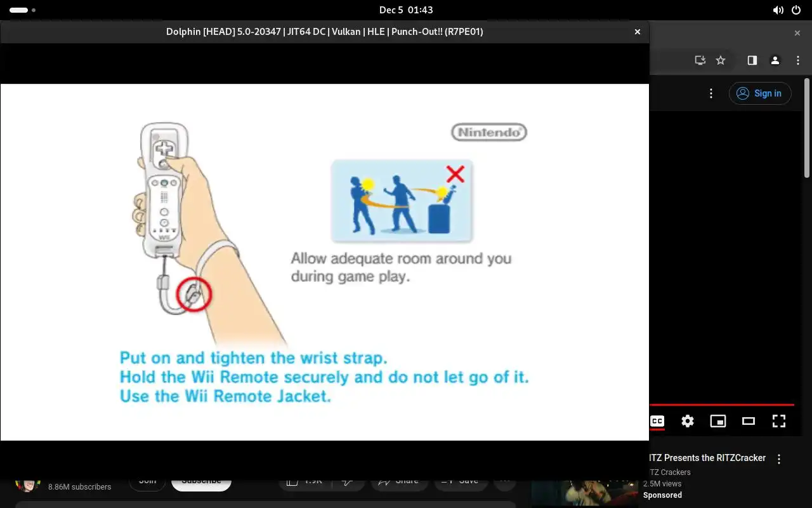Click the channel avatar beside the subscriber count

click(x=28, y=485)
